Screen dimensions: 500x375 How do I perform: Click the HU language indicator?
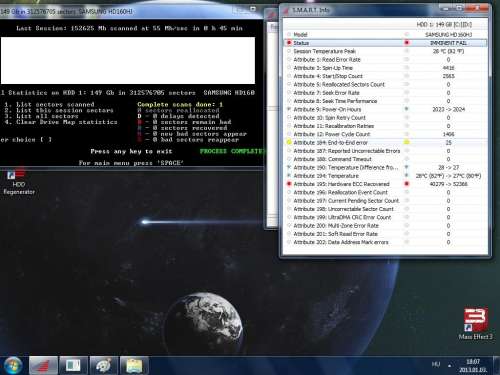coord(436,364)
